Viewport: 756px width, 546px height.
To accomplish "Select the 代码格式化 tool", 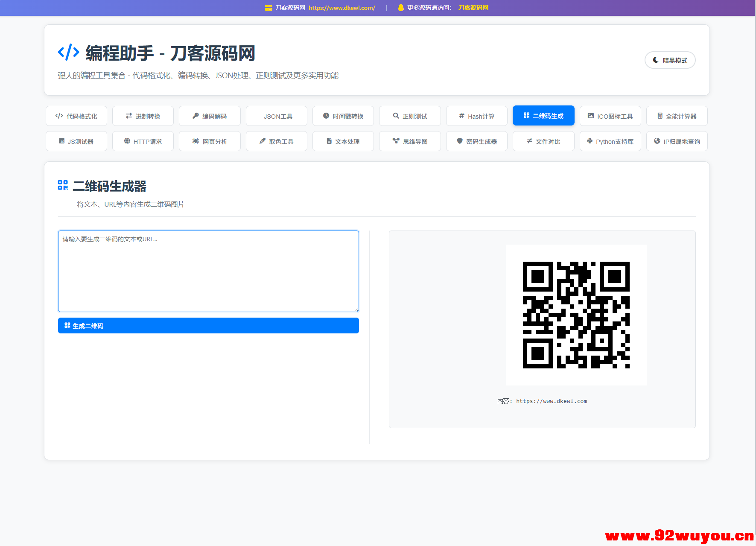I will point(76,116).
